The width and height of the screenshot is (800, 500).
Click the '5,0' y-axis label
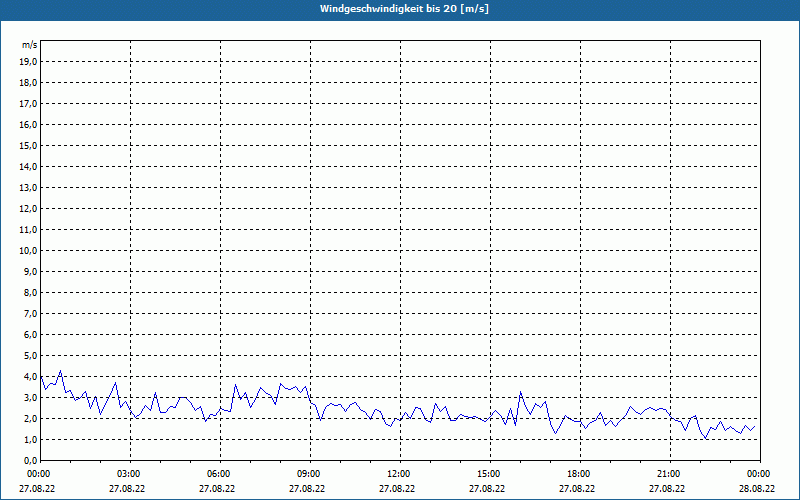(30, 355)
